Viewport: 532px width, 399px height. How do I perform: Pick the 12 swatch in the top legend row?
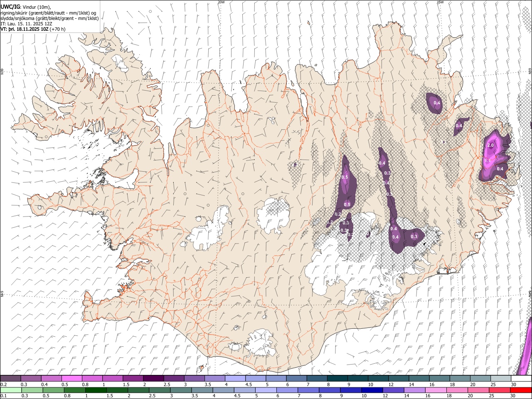pos(399,379)
